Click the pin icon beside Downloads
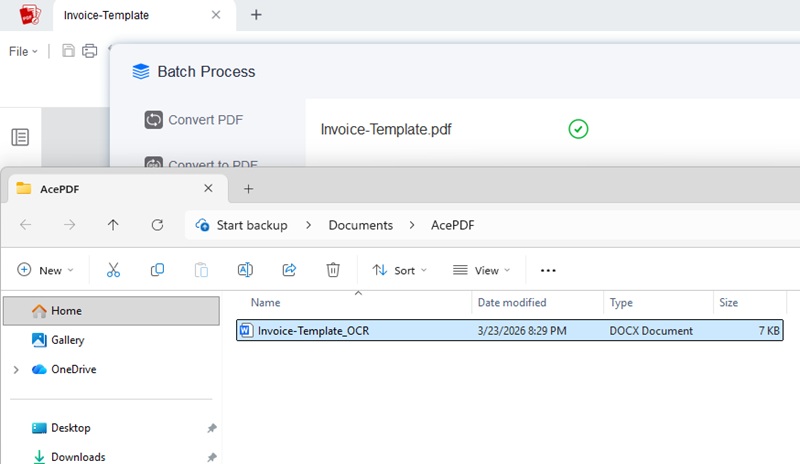Viewport: 800px width, 464px height. tap(212, 457)
